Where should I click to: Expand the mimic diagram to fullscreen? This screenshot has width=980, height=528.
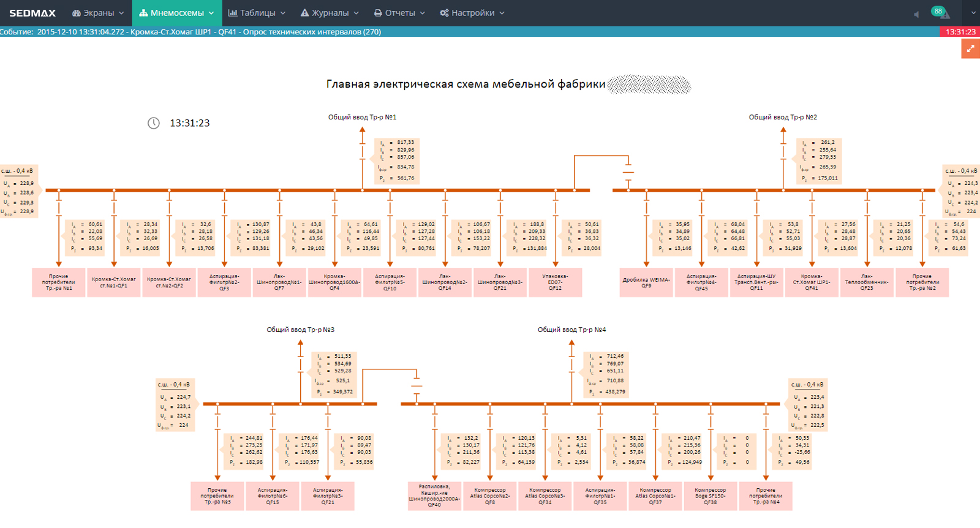coord(970,49)
